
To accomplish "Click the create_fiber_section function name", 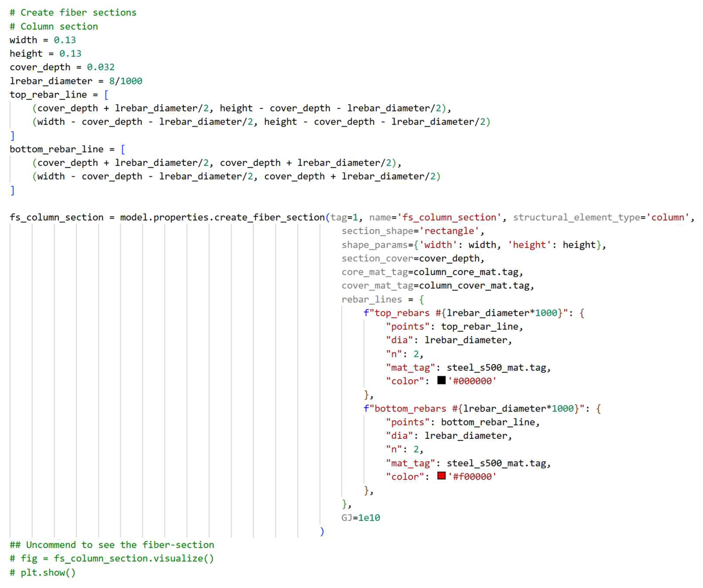I will coord(270,218).
